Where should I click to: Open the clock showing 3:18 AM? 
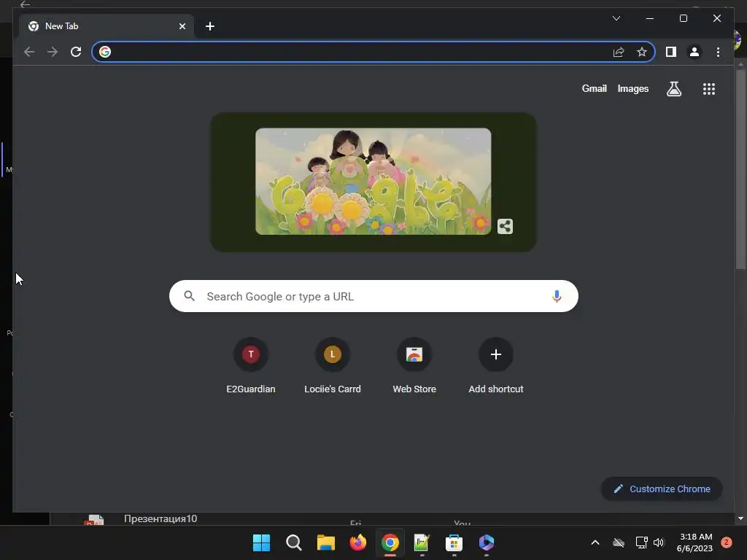point(694,542)
